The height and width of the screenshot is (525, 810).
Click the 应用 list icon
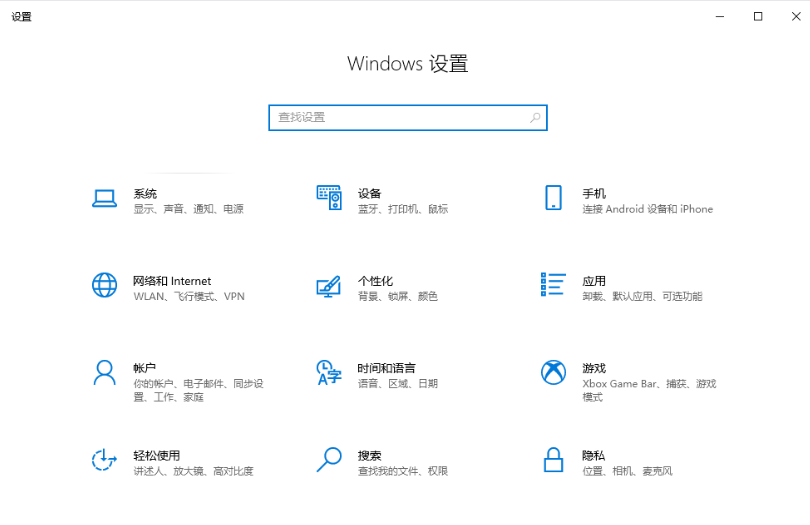(553, 284)
